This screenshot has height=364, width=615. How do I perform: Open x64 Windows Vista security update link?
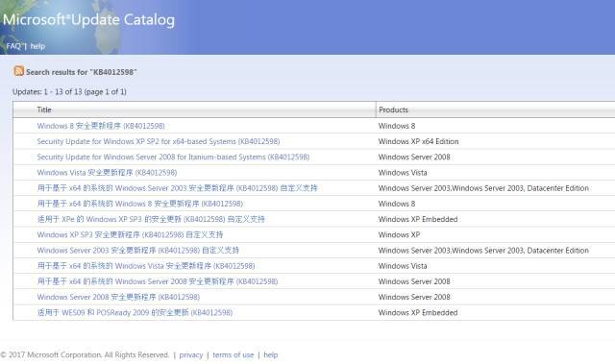(146, 266)
